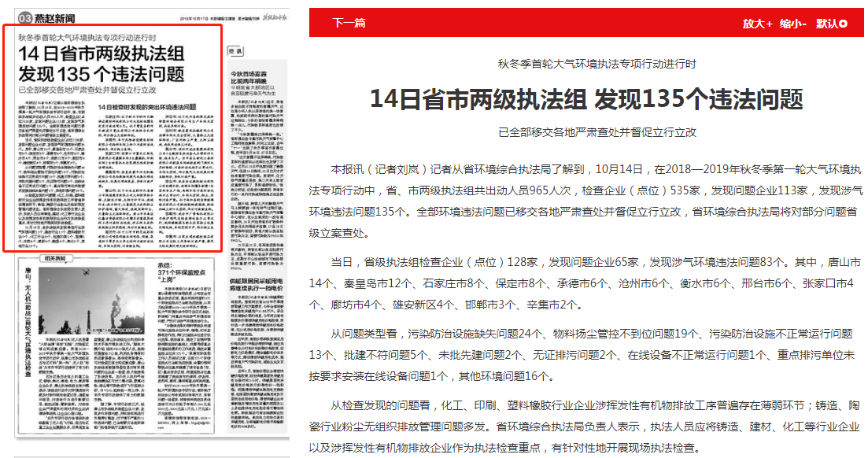Click the 燕赵新闻 section title
Image resolution: width=868 pixels, height=458 pixels.
point(54,17)
